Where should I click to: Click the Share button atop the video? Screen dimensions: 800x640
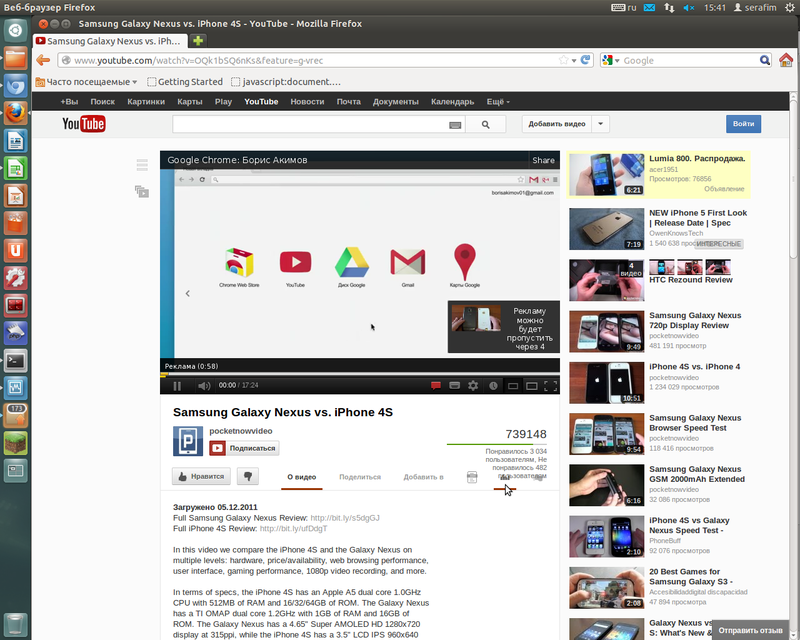543,160
